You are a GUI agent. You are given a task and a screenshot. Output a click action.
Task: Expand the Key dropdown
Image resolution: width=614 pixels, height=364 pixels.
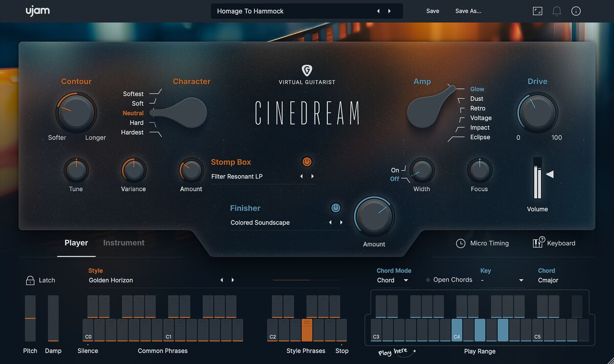coord(502,280)
